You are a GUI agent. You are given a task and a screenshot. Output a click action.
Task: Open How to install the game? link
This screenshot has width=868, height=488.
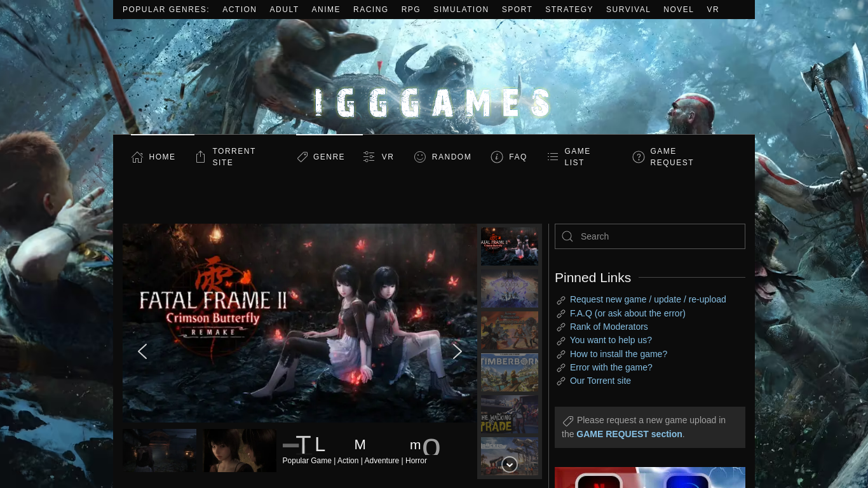pyautogui.click(x=618, y=354)
